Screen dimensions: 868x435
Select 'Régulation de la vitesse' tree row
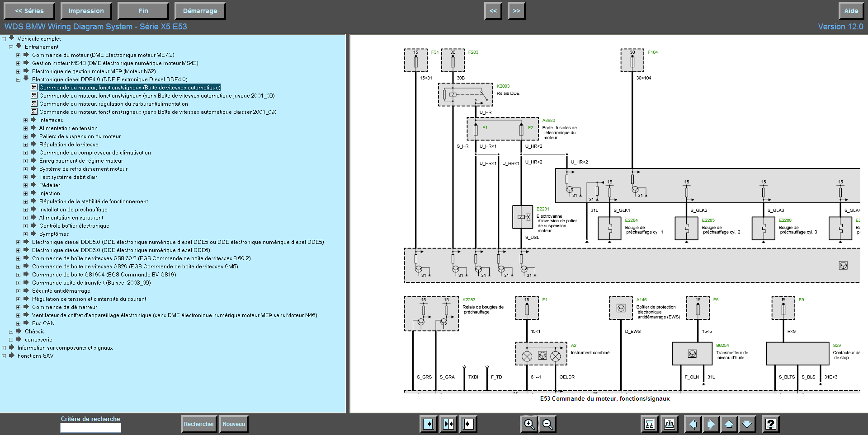tap(69, 145)
